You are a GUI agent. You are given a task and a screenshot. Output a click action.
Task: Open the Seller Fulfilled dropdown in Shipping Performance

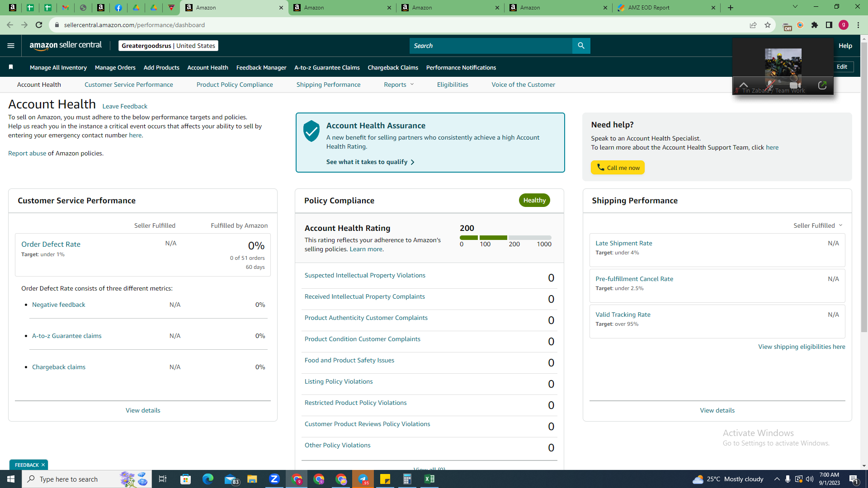click(818, 225)
